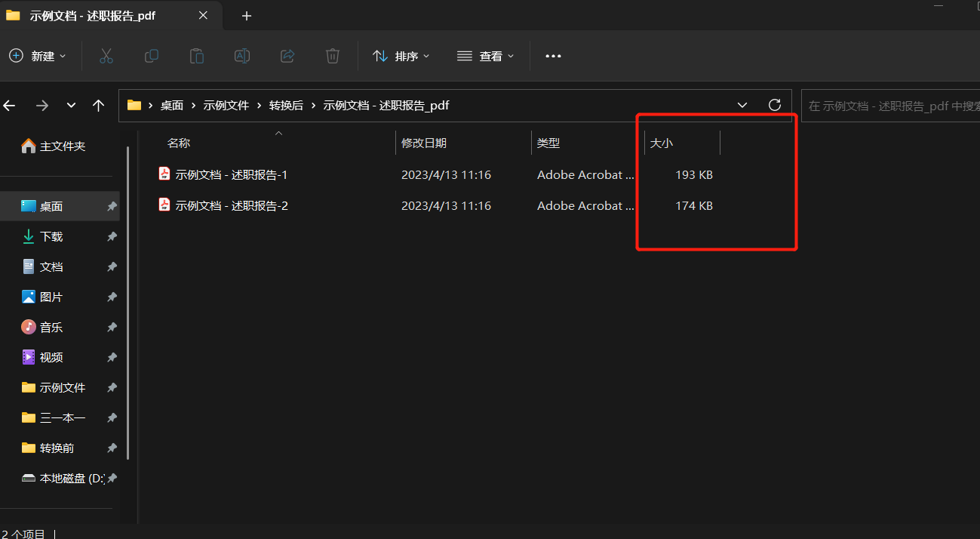The height and width of the screenshot is (539, 980).
Task: Click the Share icon
Action: (x=287, y=56)
